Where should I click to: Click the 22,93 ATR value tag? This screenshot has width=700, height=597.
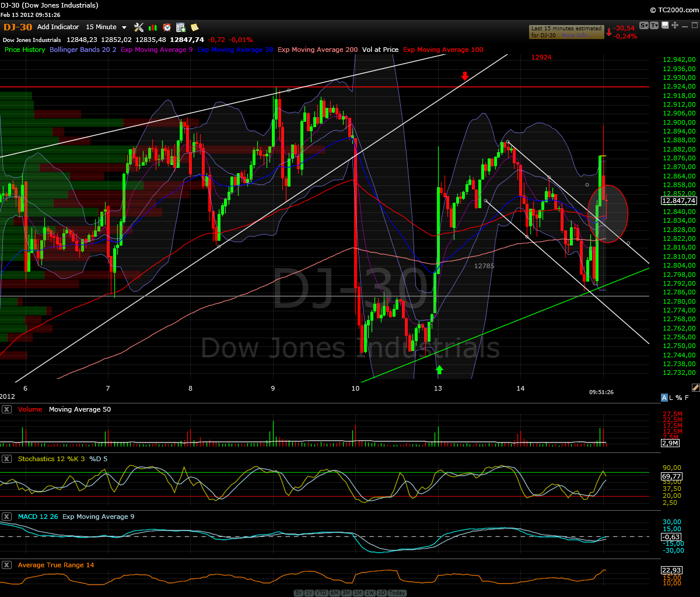(x=672, y=570)
